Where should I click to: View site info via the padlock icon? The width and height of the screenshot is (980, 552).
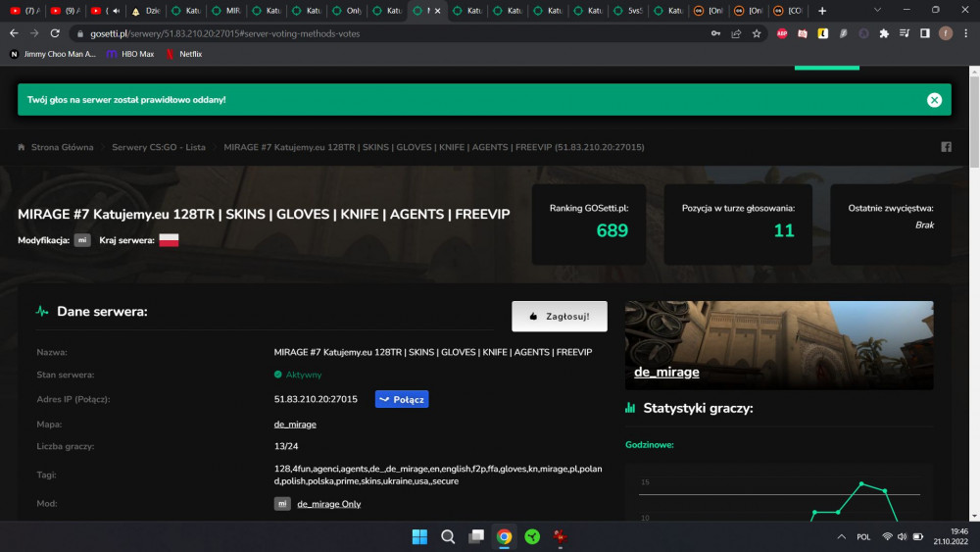80,33
